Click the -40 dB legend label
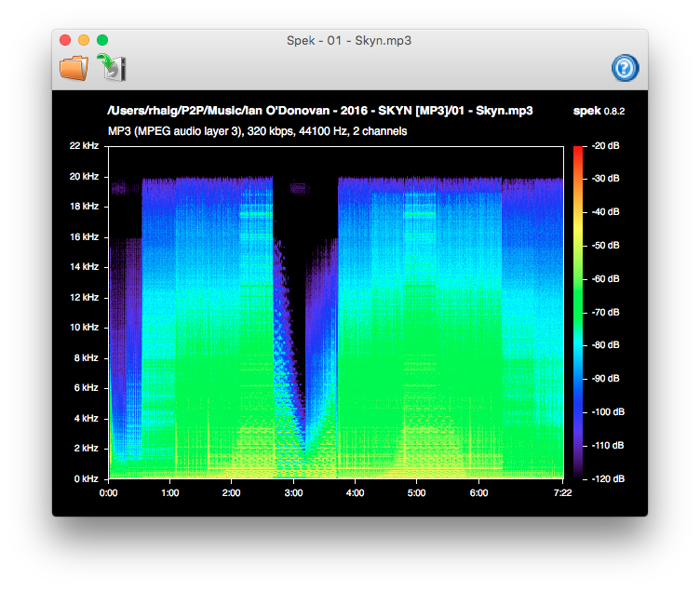Screen dimensions: 700x591 point(605,211)
